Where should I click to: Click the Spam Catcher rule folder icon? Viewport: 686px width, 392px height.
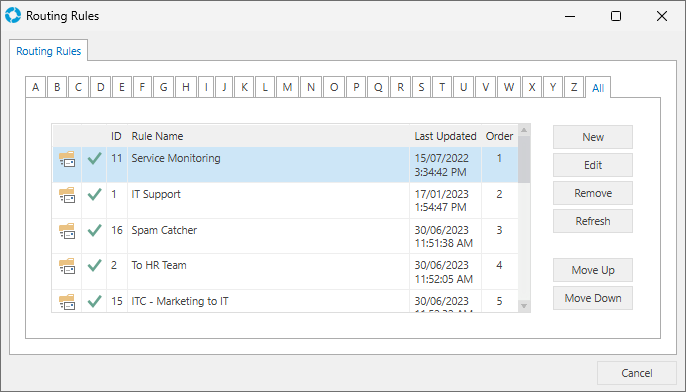(x=67, y=231)
